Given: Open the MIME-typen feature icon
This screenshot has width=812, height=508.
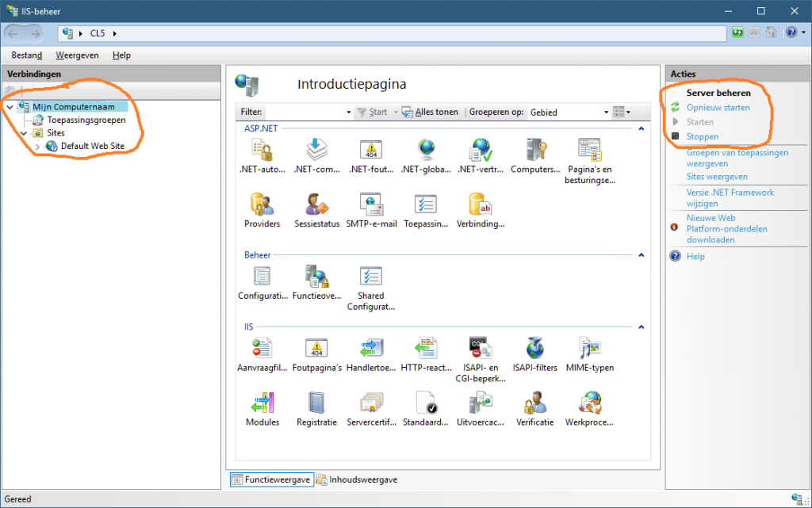Looking at the screenshot, I should (x=589, y=349).
